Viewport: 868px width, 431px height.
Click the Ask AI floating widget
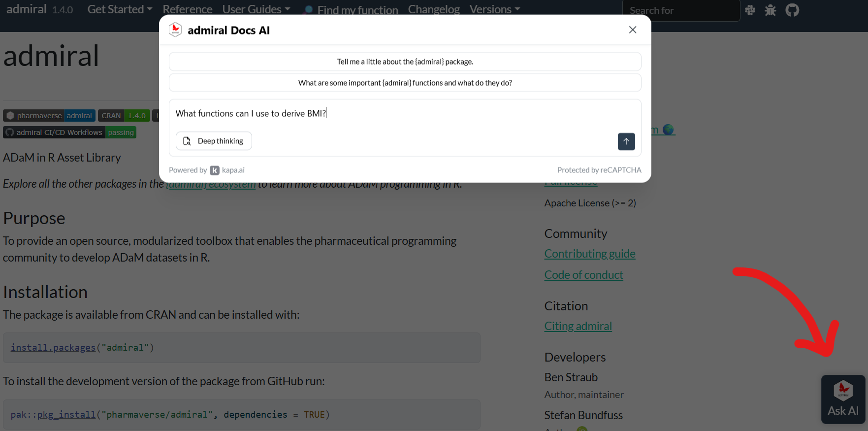pos(843,399)
